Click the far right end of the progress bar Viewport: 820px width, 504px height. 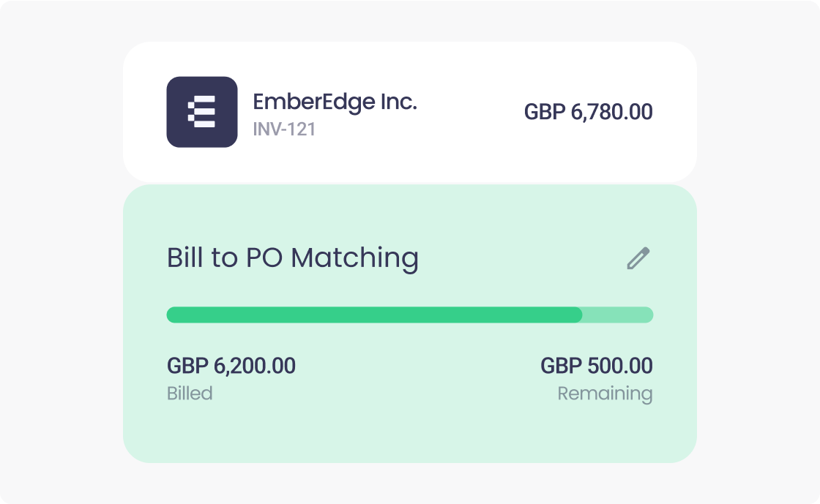coord(650,315)
